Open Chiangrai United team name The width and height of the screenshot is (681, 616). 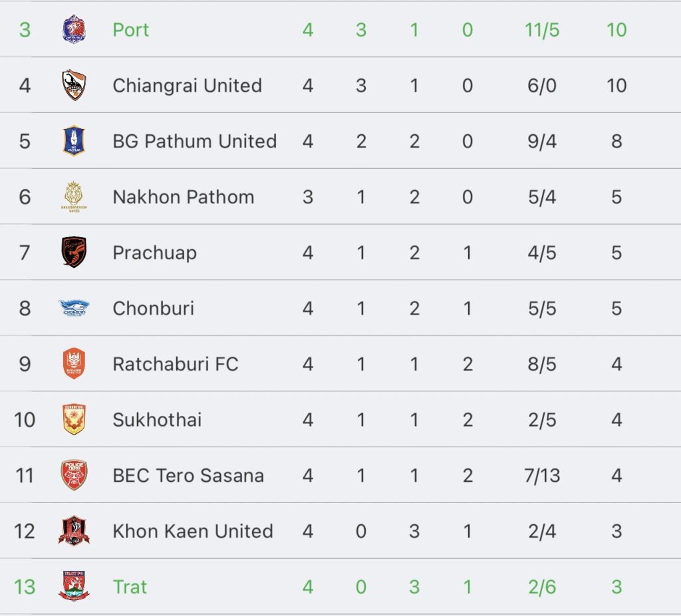coord(187,86)
